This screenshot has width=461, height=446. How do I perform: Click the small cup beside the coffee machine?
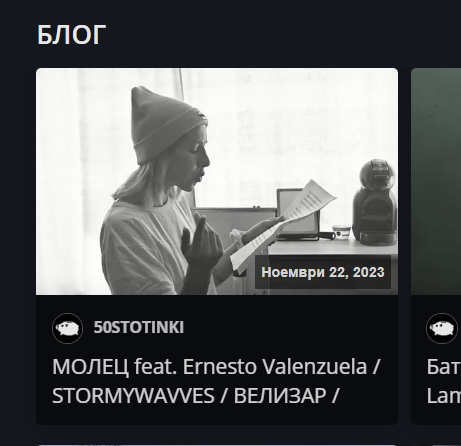(342, 231)
